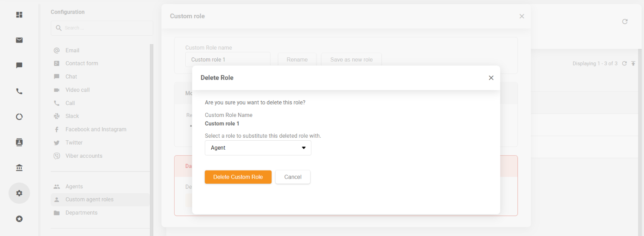Click the configuration gear icon
The width and height of the screenshot is (644, 236).
[19, 193]
